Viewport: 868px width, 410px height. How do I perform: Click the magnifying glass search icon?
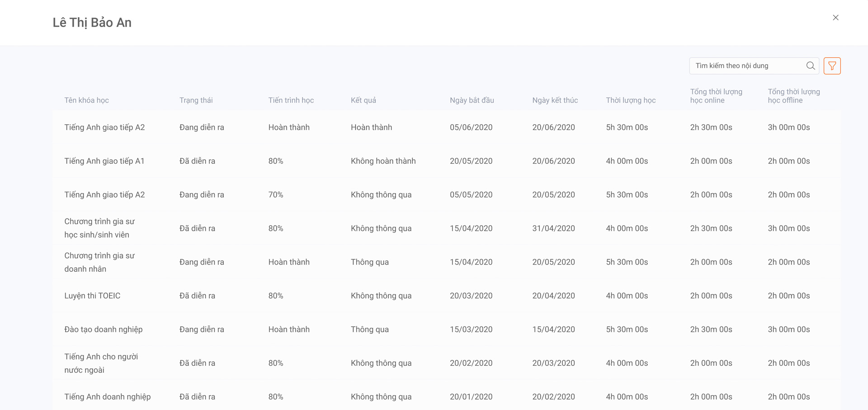pyautogui.click(x=810, y=66)
